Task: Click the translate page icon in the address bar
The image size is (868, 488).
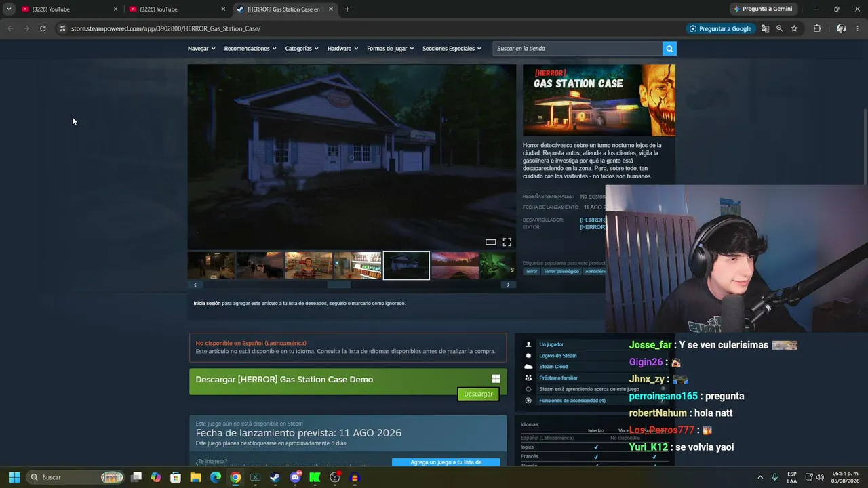Action: coord(765,28)
